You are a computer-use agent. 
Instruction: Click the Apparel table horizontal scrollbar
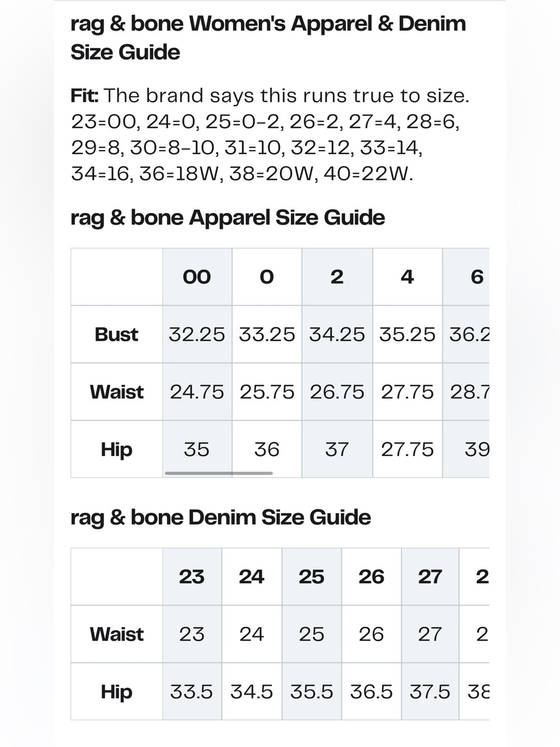pyautogui.click(x=219, y=473)
